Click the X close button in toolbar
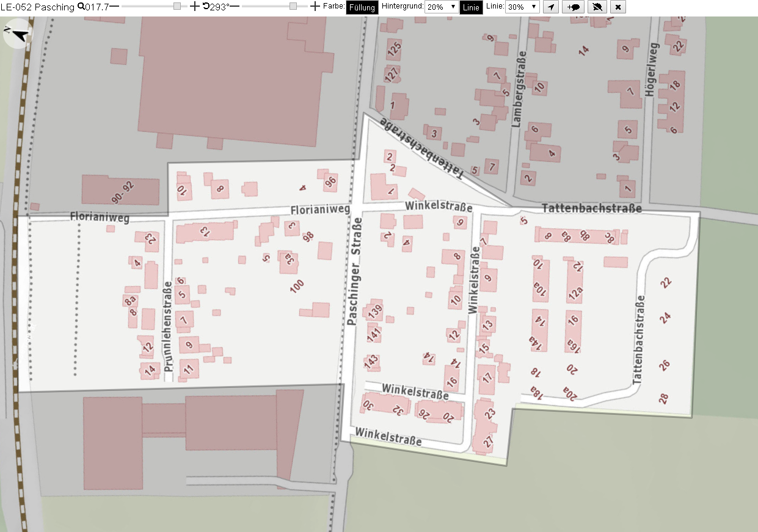 click(x=618, y=7)
